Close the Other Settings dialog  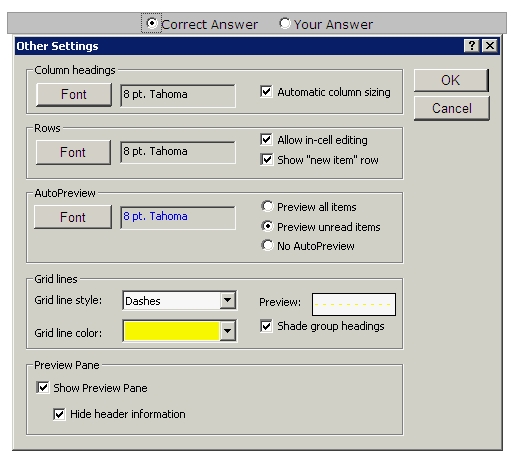point(490,45)
